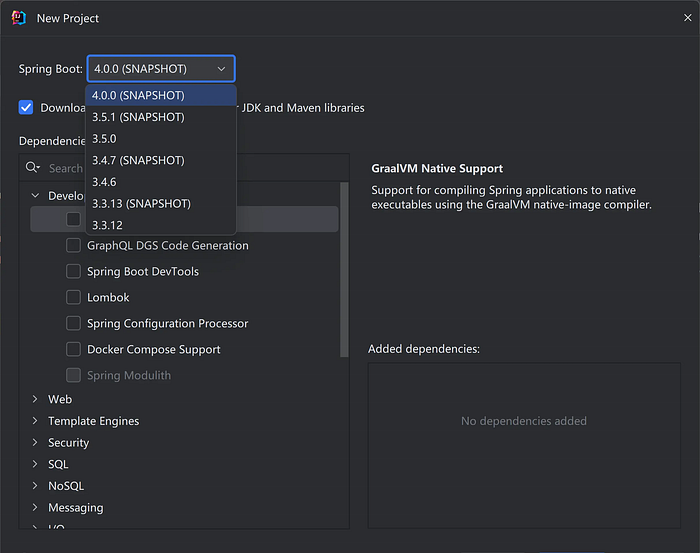The height and width of the screenshot is (553, 700).
Task: Expand the NoSQL tree group
Action: (x=35, y=486)
